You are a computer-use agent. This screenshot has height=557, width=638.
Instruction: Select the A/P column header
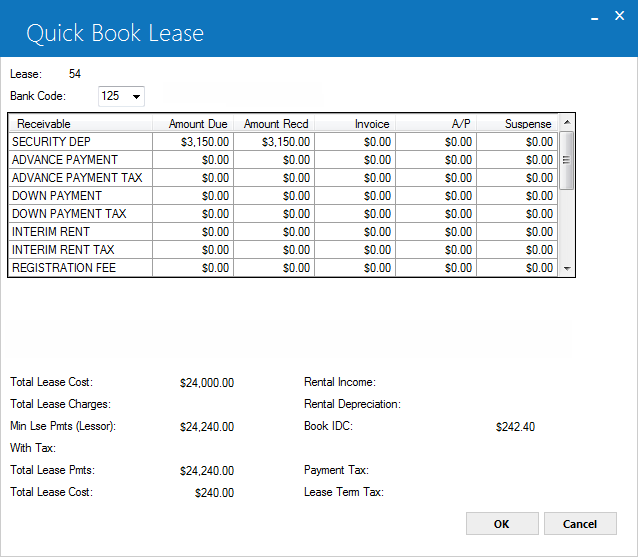tap(436, 124)
